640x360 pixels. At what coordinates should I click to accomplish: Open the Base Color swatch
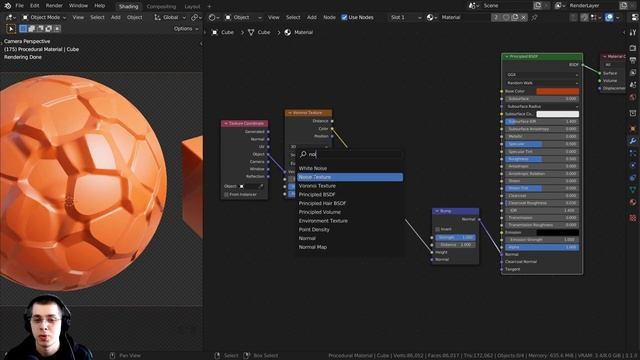point(558,91)
